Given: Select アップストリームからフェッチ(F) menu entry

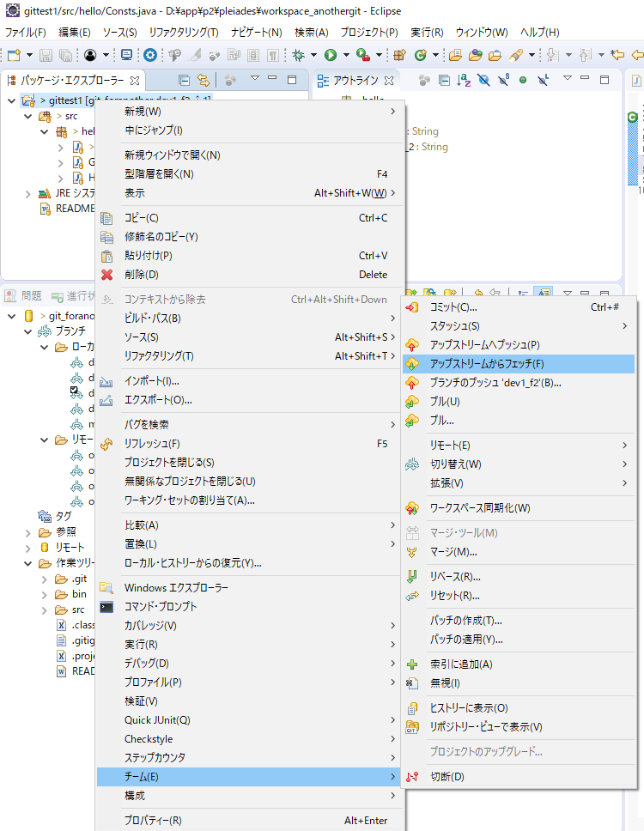Looking at the screenshot, I should click(x=519, y=364).
